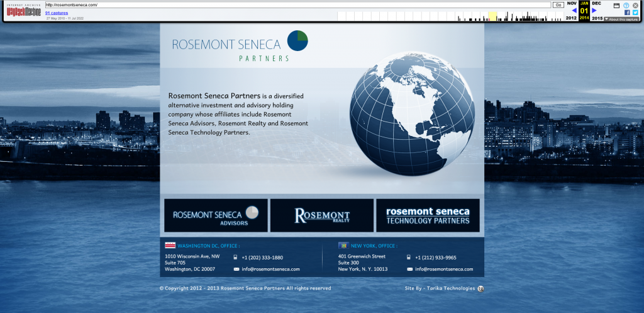Click the Washington DC flag icon
This screenshot has height=313, width=644.
point(170,246)
